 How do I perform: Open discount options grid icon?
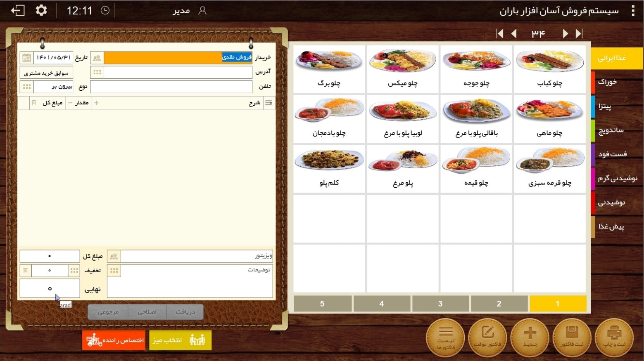74,271
